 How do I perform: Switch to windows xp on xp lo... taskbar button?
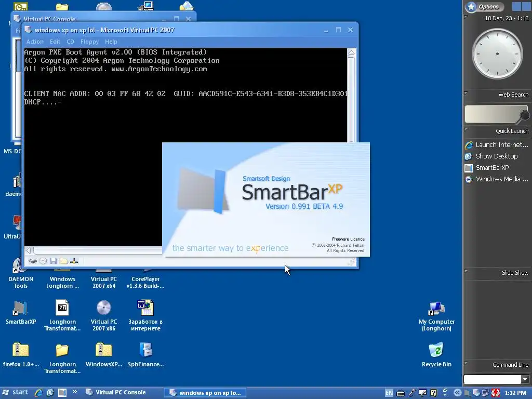[x=205, y=393]
